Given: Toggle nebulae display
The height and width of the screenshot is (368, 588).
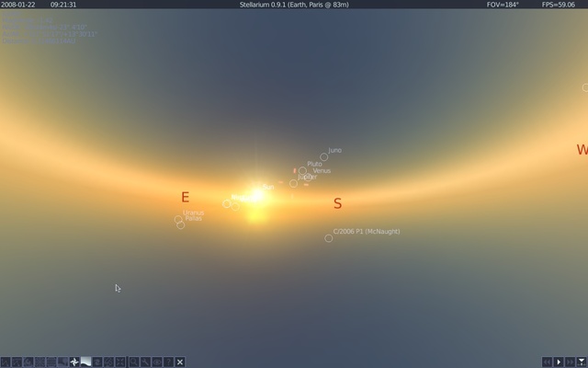Looking at the screenshot, I should coord(97,362).
